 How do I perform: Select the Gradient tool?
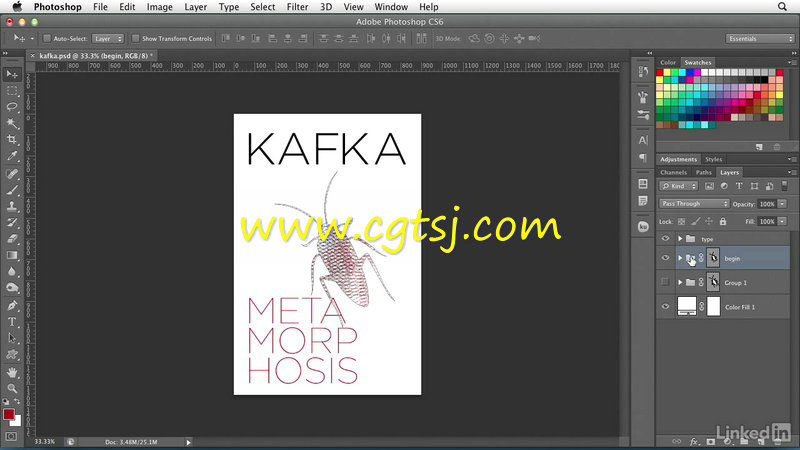tap(11, 255)
